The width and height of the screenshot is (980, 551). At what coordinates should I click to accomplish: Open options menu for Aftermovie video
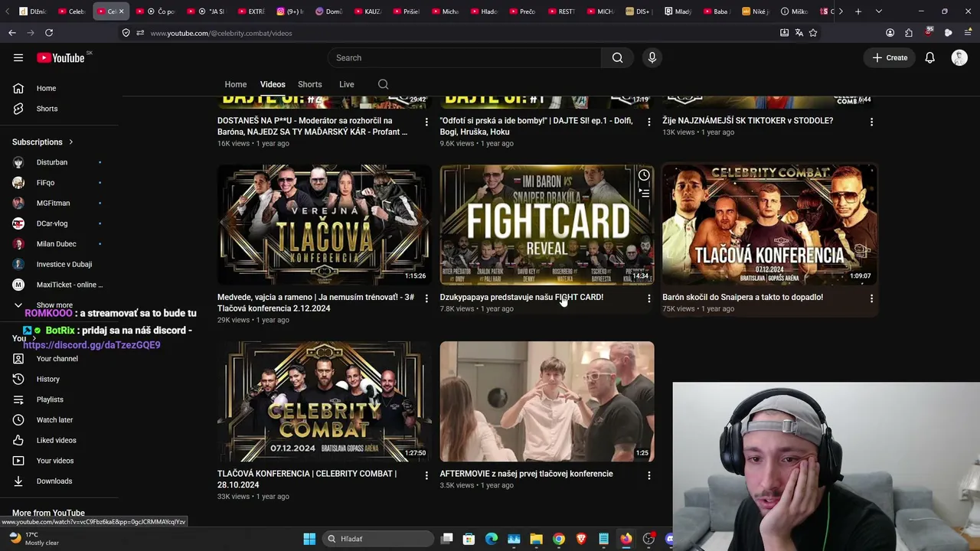648,475
